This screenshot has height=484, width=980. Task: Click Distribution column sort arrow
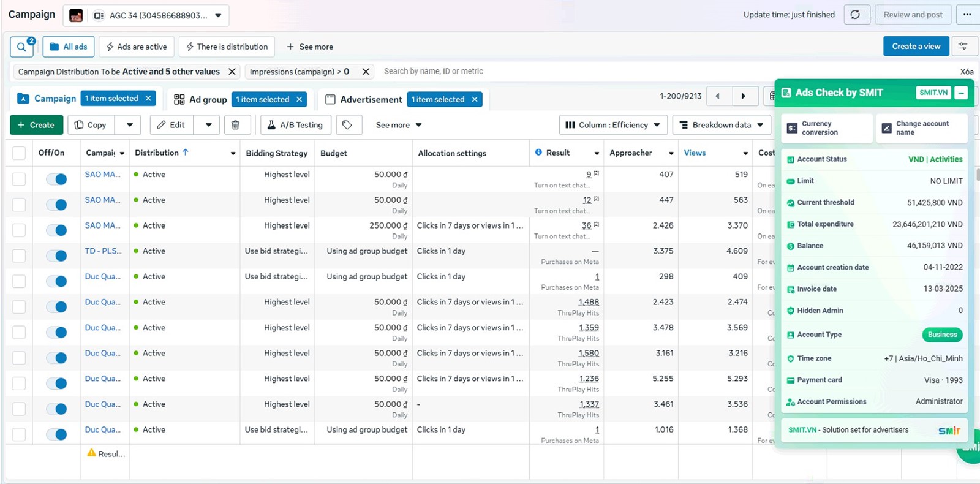click(x=186, y=153)
